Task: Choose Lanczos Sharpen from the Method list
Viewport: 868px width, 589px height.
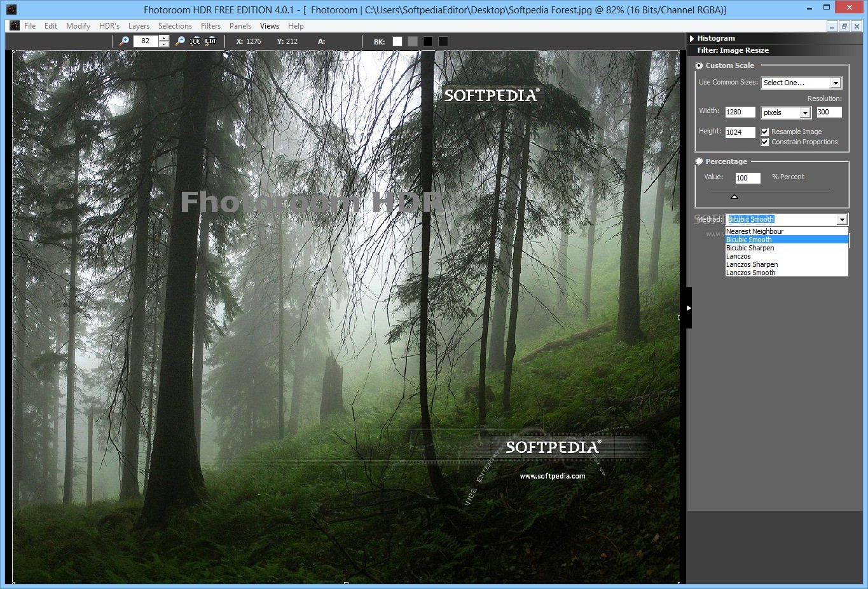Action: coord(787,264)
